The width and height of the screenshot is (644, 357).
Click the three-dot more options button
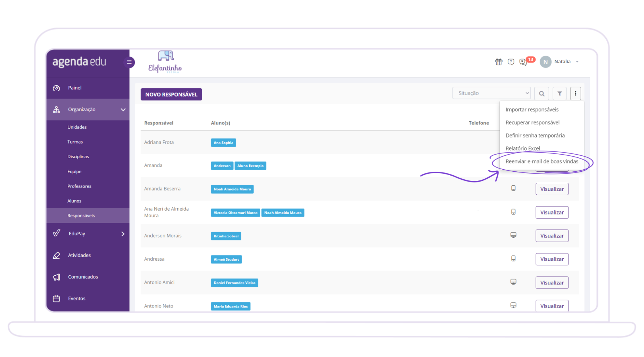575,94
